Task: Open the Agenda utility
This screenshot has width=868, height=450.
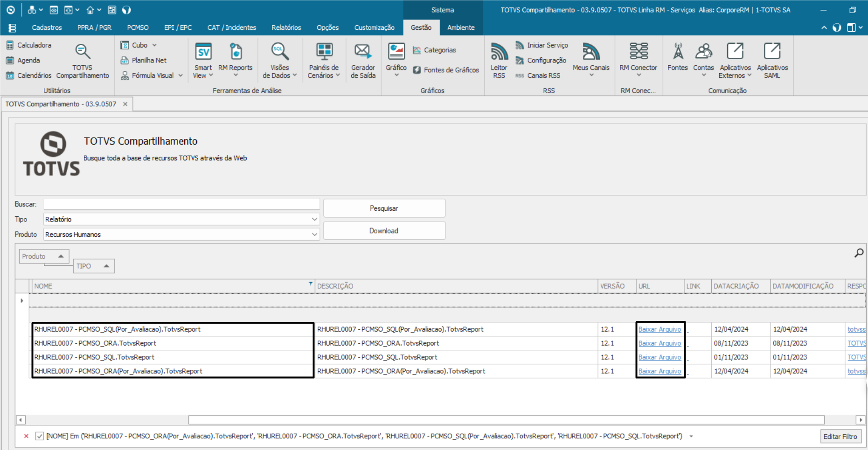Action: tap(23, 60)
